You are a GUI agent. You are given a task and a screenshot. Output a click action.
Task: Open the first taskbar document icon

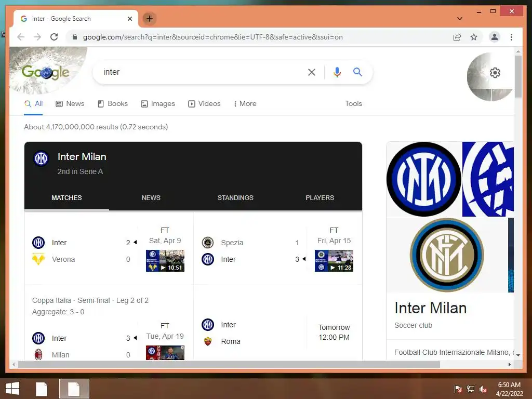coord(42,389)
